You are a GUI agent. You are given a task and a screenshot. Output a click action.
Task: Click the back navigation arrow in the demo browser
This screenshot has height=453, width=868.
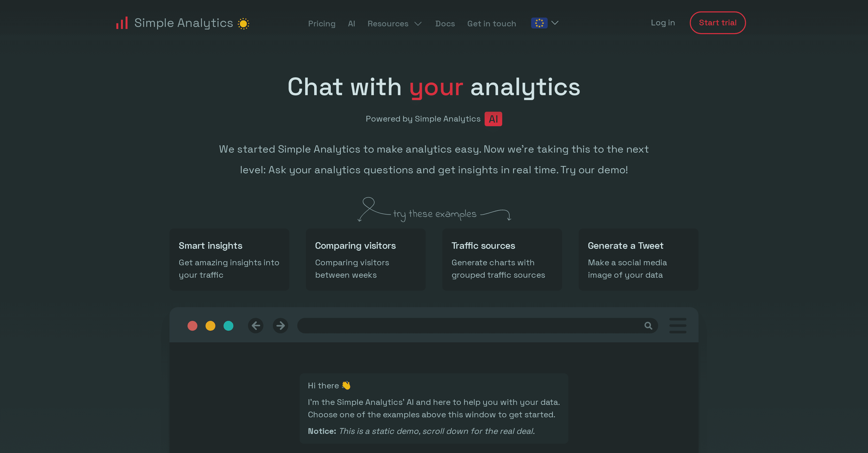pos(256,326)
